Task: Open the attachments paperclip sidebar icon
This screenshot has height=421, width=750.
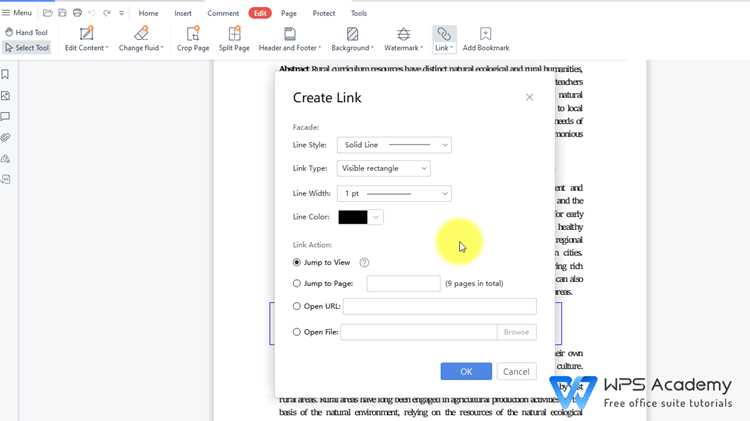Action: click(5, 138)
